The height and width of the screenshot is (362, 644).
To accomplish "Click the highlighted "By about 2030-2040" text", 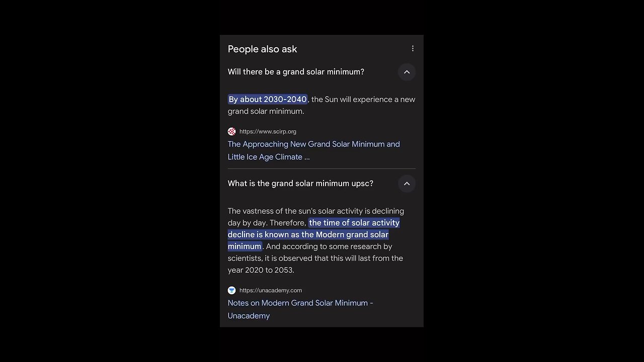I will [x=268, y=99].
